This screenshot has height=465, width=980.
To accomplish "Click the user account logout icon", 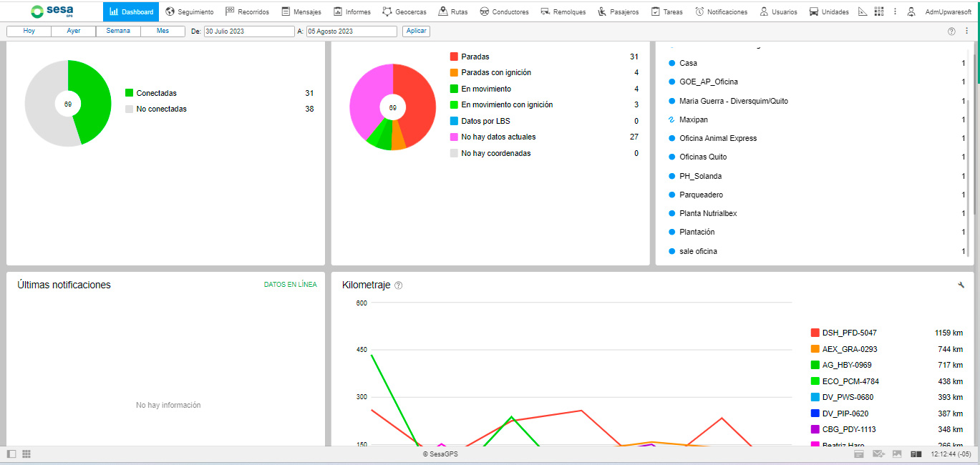I will click(911, 11).
